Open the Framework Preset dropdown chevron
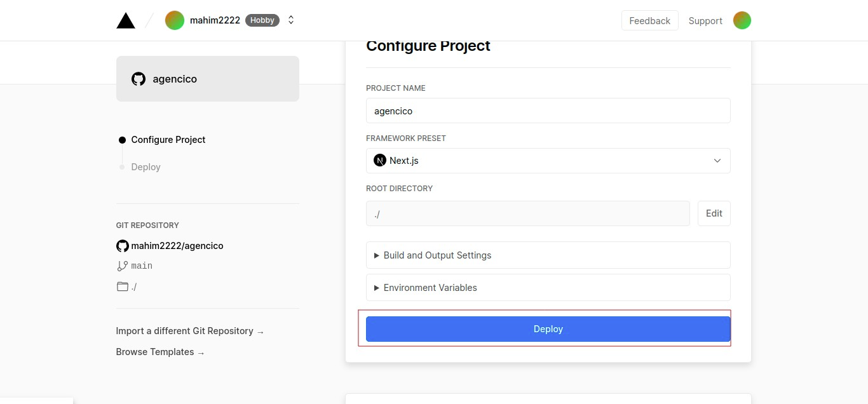The width and height of the screenshot is (868, 404). tap(717, 161)
